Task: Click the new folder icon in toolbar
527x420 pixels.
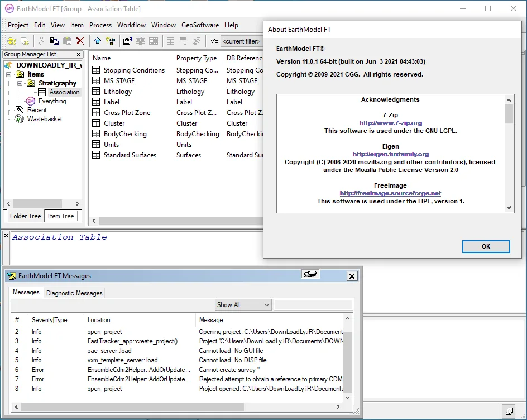Action: tap(12, 41)
